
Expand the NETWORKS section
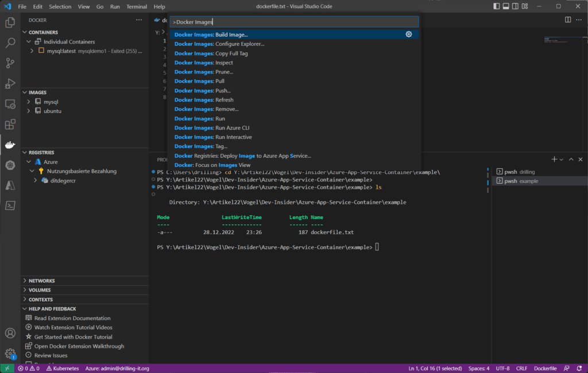point(85,281)
